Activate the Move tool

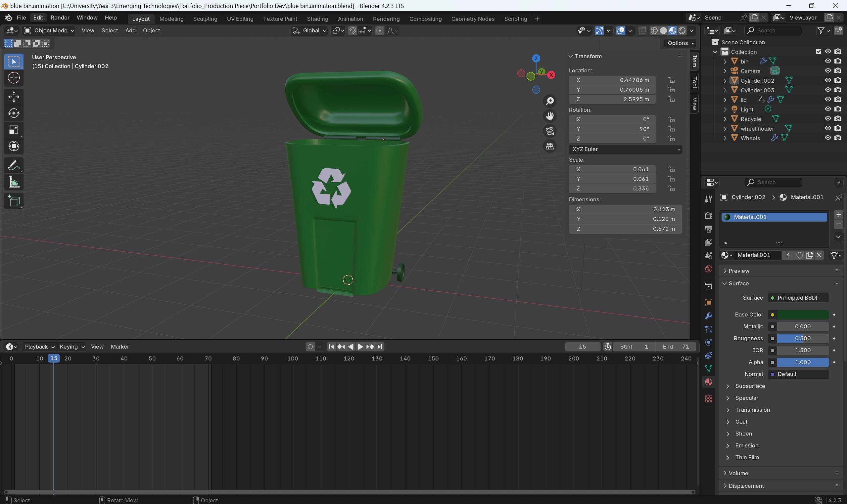(x=14, y=97)
